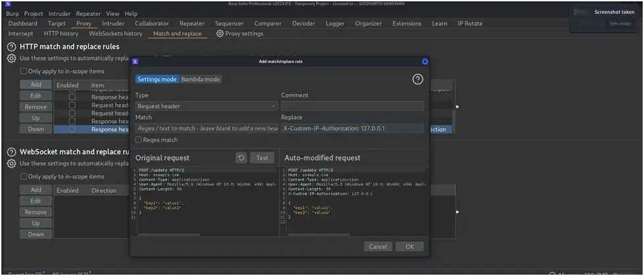Focus the Comment input field
Image resolution: width=644 pixels, height=276 pixels.
(353, 106)
